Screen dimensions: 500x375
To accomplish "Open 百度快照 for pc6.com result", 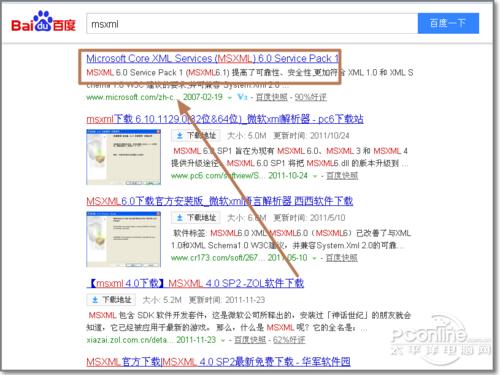I will [x=342, y=176].
